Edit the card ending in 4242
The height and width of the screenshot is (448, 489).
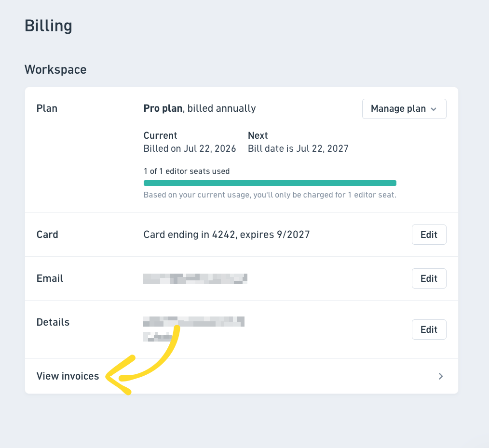point(429,235)
